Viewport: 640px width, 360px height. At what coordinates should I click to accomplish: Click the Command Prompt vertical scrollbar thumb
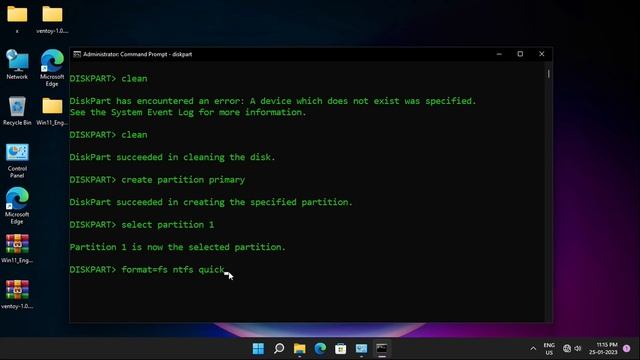549,74
